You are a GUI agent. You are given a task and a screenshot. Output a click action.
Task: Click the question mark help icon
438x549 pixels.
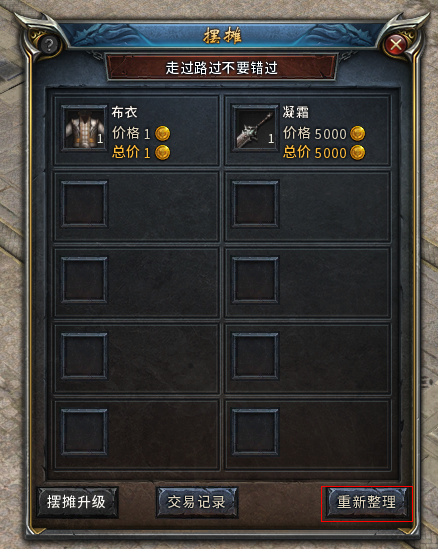[49, 45]
